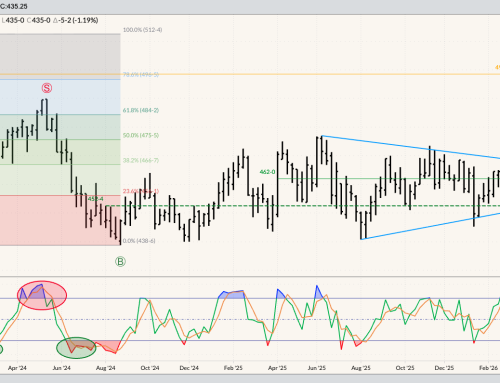Click the Apr '25 date axis label
Image resolution: width=500 pixels, height=383 pixels.
coord(277,368)
